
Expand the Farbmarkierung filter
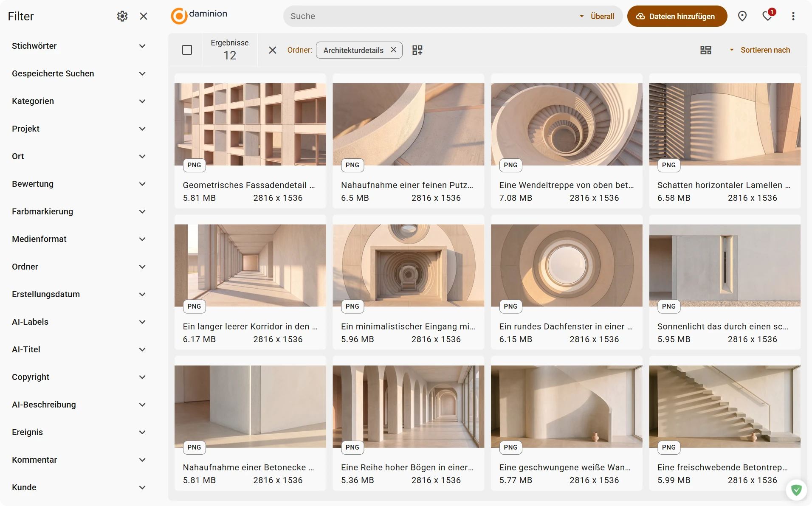79,211
